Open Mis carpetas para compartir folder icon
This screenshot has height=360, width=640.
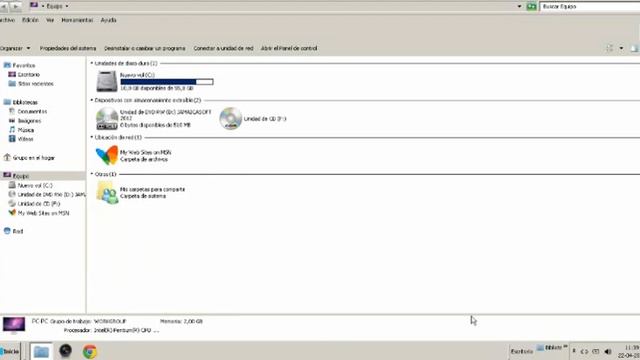tap(107, 192)
